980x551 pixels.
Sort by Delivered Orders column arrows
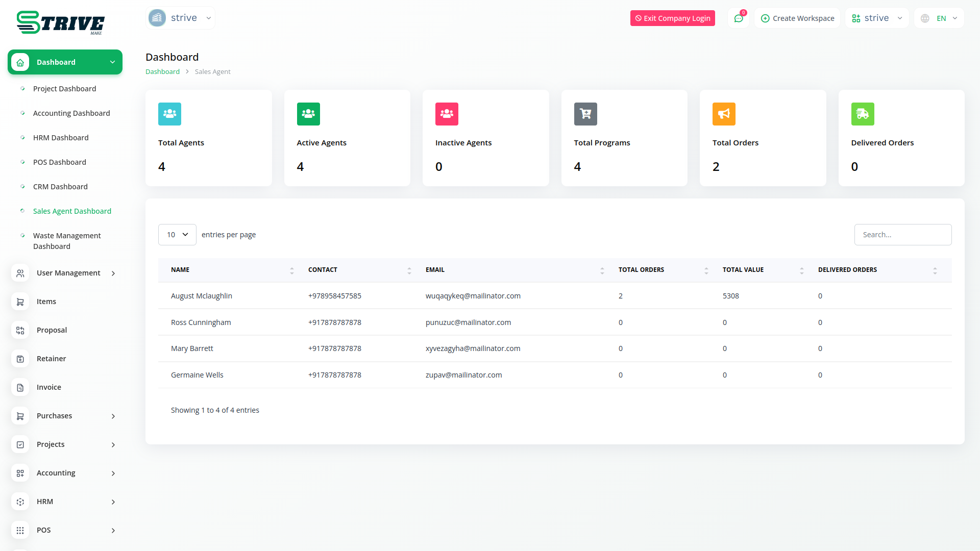tap(935, 270)
